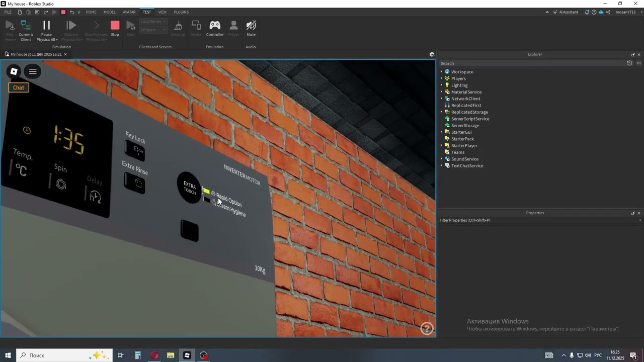Switch to the MODEL ribbon tab
The image size is (644, 362).
[x=109, y=12]
